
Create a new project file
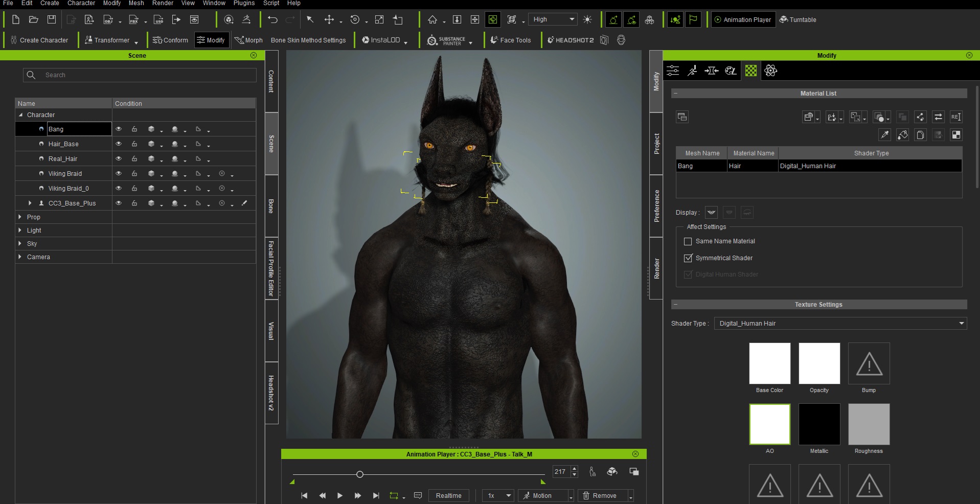click(x=15, y=19)
